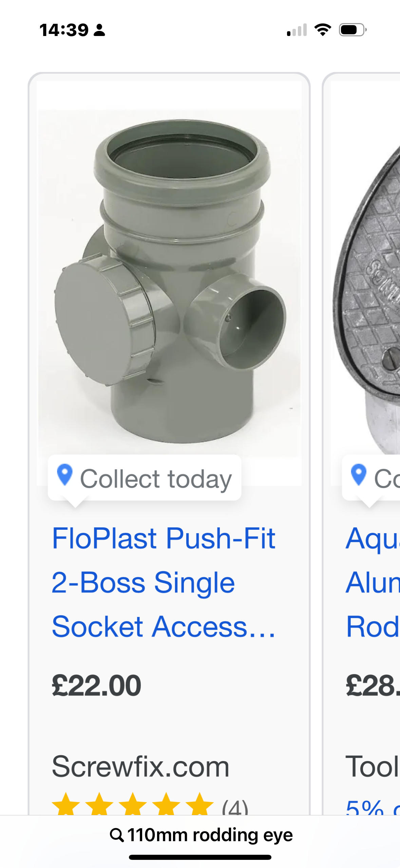Tap the battery indicator icon
This screenshot has height=868, width=400.
pyautogui.click(x=353, y=30)
